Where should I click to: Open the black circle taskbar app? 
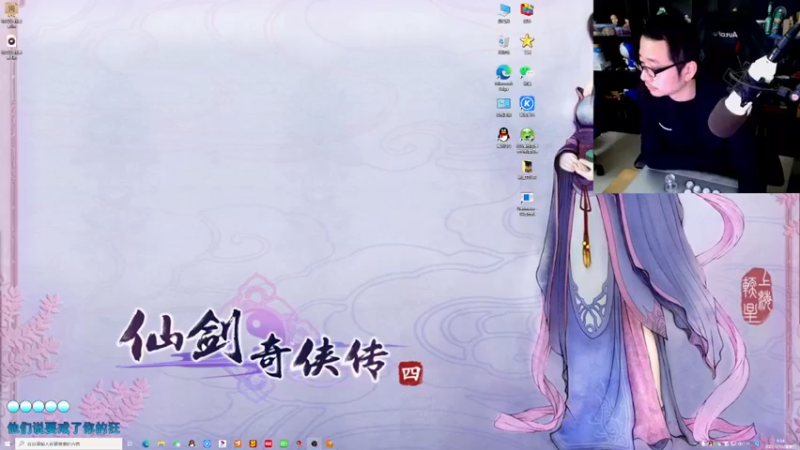coord(314,444)
